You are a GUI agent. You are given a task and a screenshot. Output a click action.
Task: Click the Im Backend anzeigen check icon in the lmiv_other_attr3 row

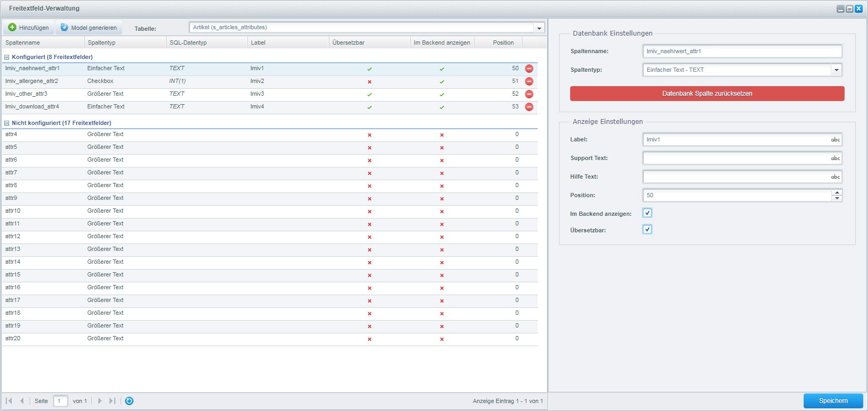click(x=442, y=95)
